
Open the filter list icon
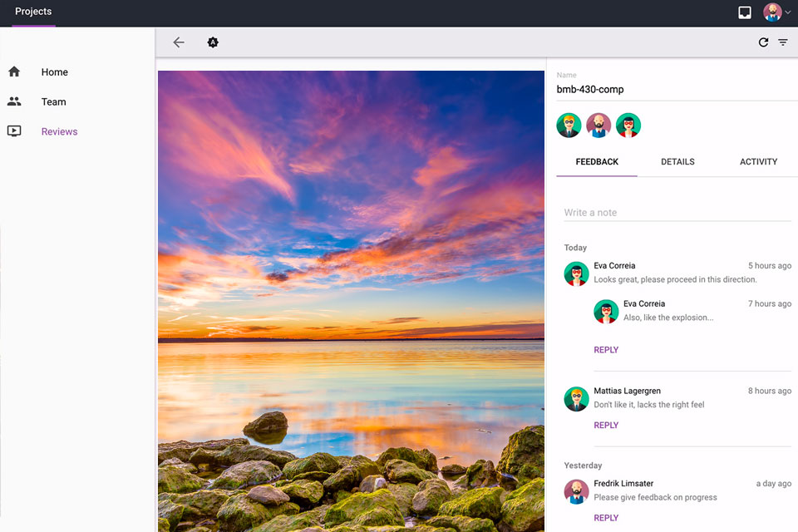click(x=783, y=42)
